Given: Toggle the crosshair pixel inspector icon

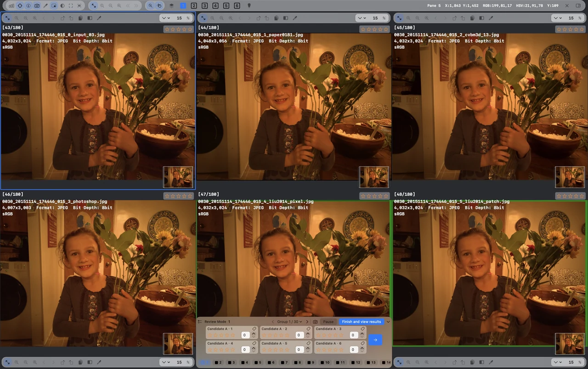Looking at the screenshot, I should [20, 6].
